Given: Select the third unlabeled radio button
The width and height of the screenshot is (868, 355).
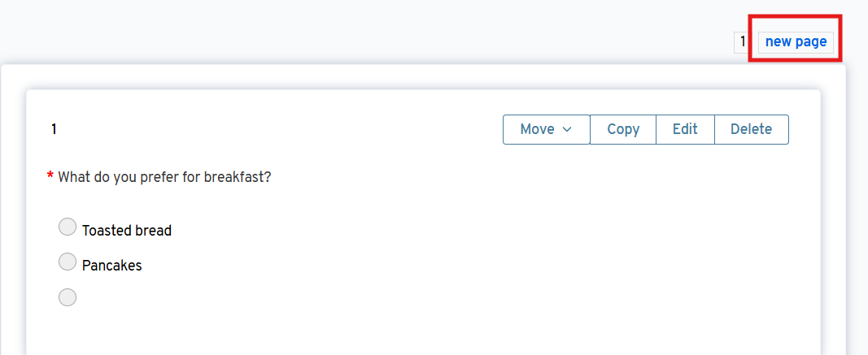Looking at the screenshot, I should pos(68,297).
